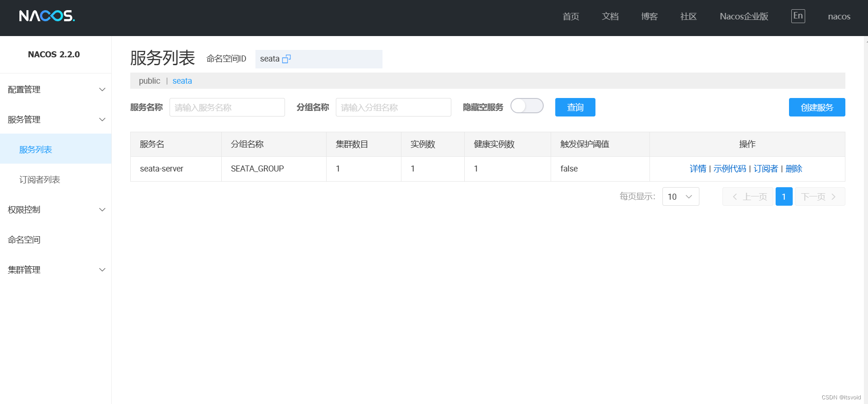Expand the 配置管理 menu chevron
The width and height of the screenshot is (868, 404).
pos(103,89)
